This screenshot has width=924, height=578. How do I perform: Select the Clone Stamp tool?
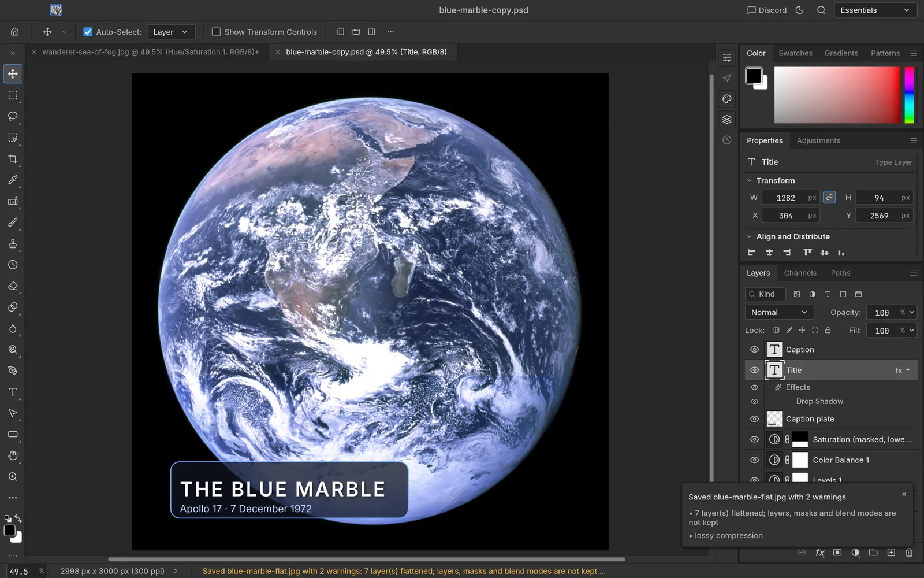[13, 243]
